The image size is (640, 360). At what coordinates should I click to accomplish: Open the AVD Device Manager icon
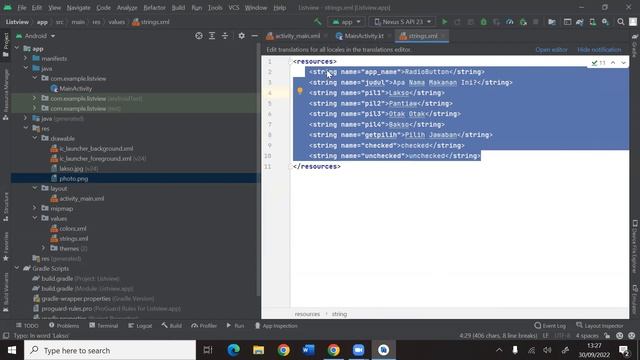coord(592,22)
